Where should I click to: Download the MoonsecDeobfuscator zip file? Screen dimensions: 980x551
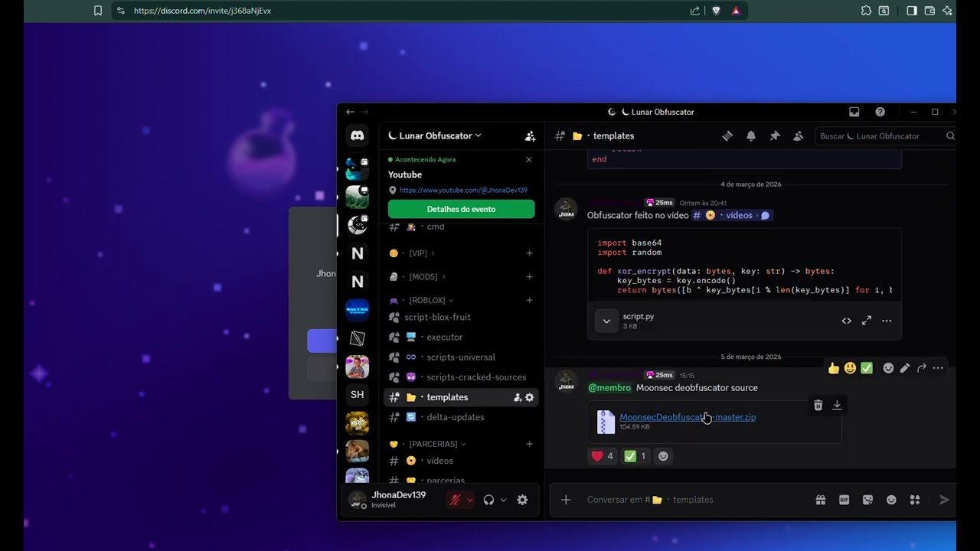837,406
